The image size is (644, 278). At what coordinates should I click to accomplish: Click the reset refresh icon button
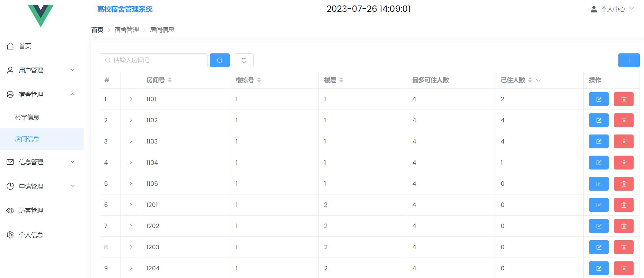point(244,60)
